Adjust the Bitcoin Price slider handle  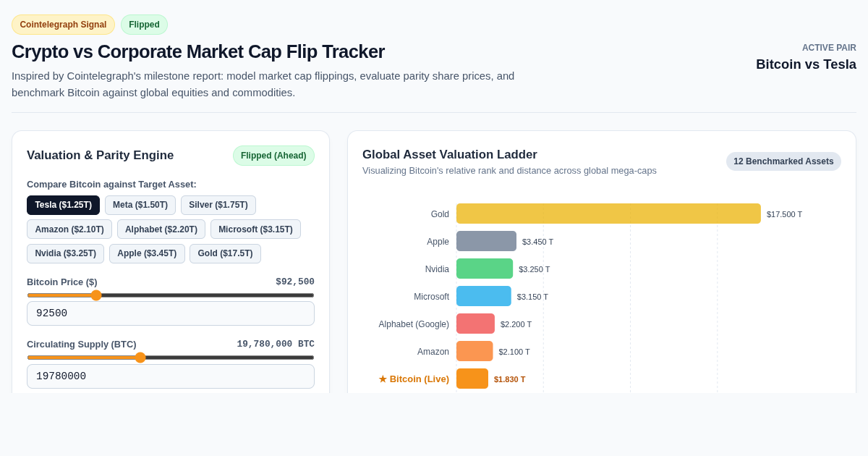96,295
